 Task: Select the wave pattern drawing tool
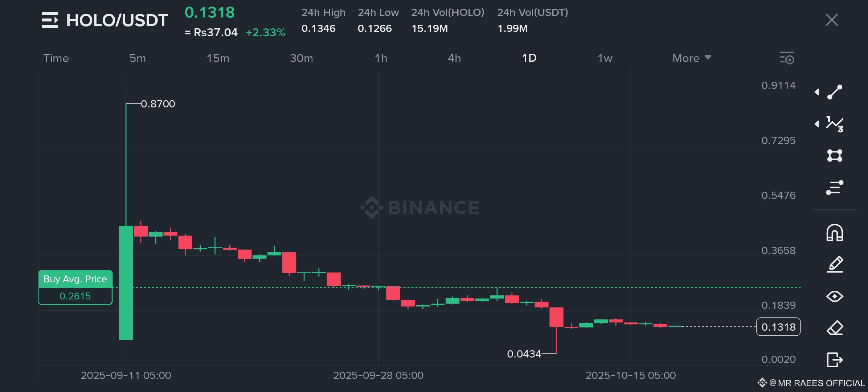(835, 124)
